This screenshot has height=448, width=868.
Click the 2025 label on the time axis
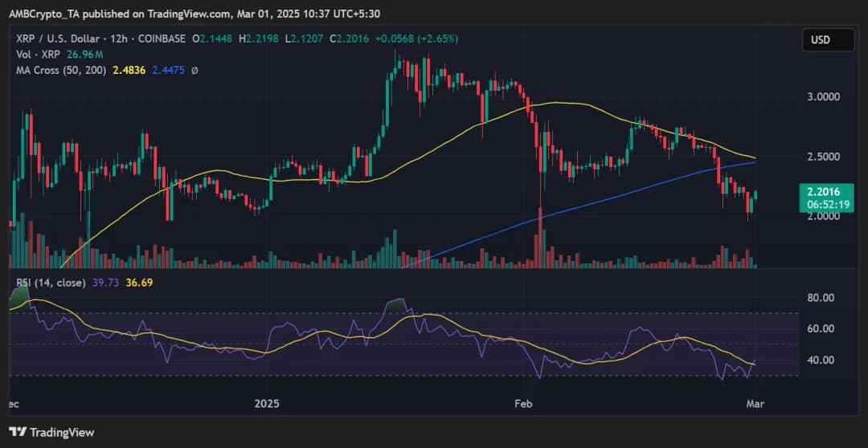[x=267, y=404]
